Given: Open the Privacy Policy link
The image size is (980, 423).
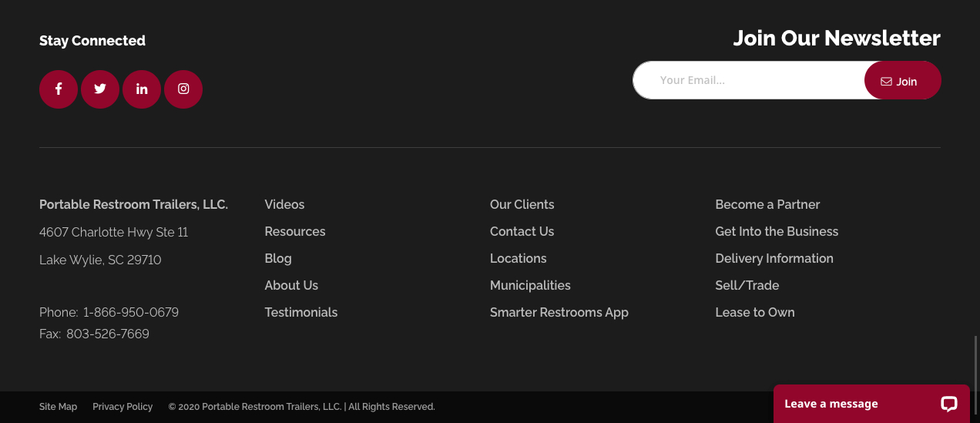Looking at the screenshot, I should [123, 407].
